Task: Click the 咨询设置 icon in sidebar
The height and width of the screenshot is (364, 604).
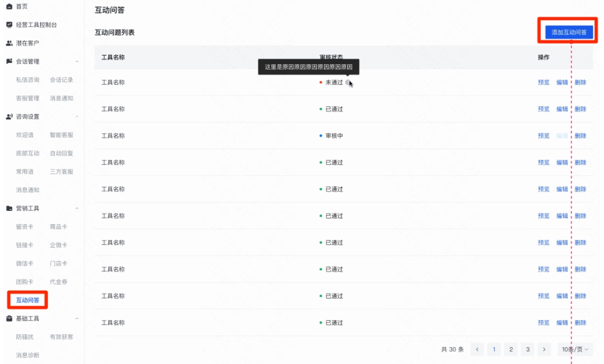Action: pyautogui.click(x=9, y=116)
